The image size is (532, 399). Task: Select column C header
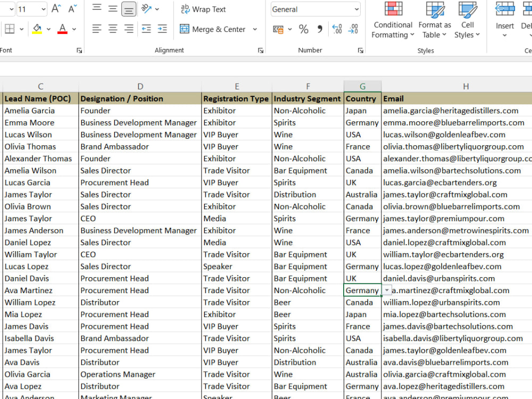40,87
